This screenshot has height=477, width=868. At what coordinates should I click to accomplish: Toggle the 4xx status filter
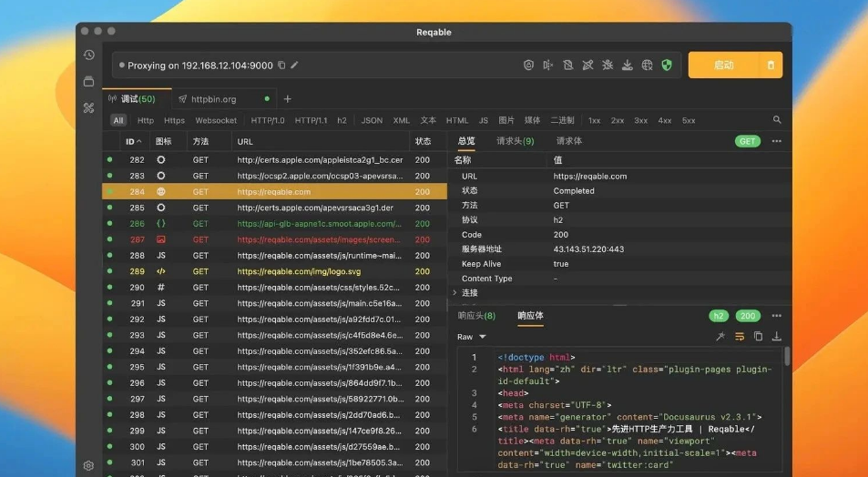coord(665,120)
